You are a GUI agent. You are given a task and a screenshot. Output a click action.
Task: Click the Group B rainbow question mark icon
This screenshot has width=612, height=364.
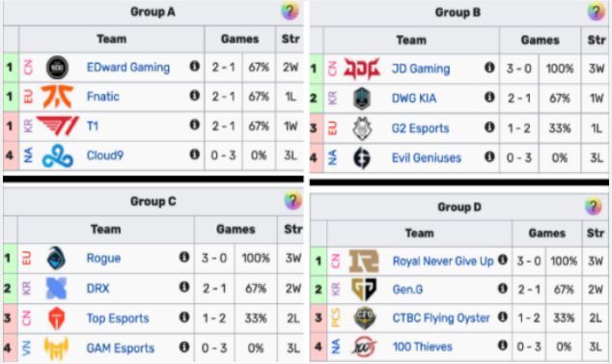(x=596, y=12)
